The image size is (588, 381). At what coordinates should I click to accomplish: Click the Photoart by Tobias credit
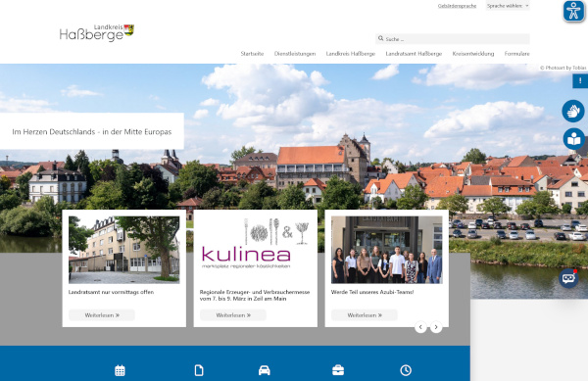(563, 68)
